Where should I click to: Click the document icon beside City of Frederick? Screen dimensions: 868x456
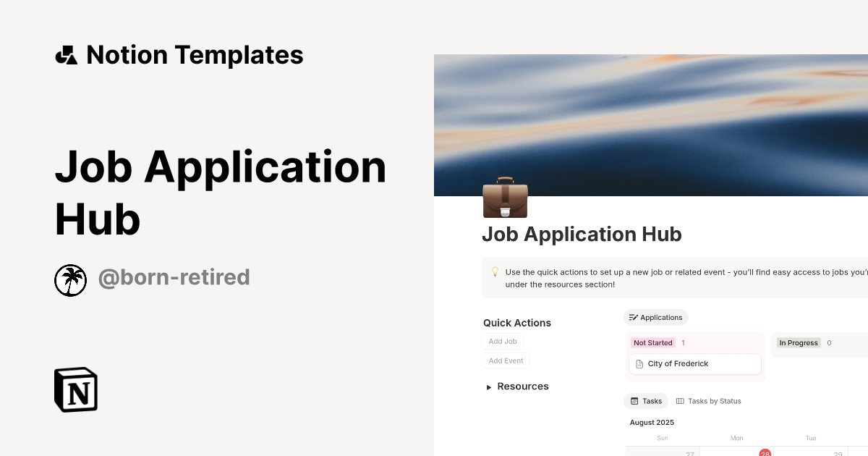(639, 364)
